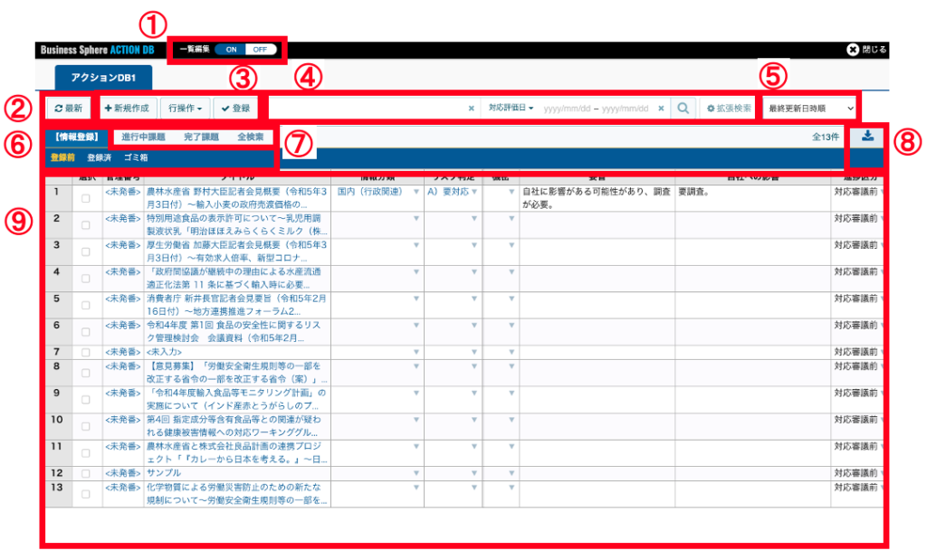
Task: Click the download icon at top right
Action: tap(868, 136)
